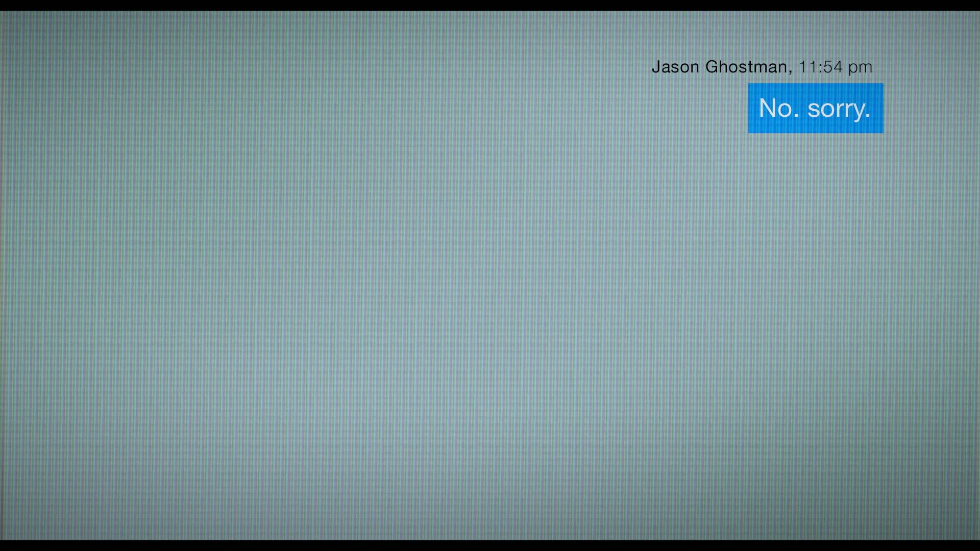Click the "11:54" digits of the timestamp
The height and width of the screenshot is (551, 980).
pyautogui.click(x=821, y=67)
